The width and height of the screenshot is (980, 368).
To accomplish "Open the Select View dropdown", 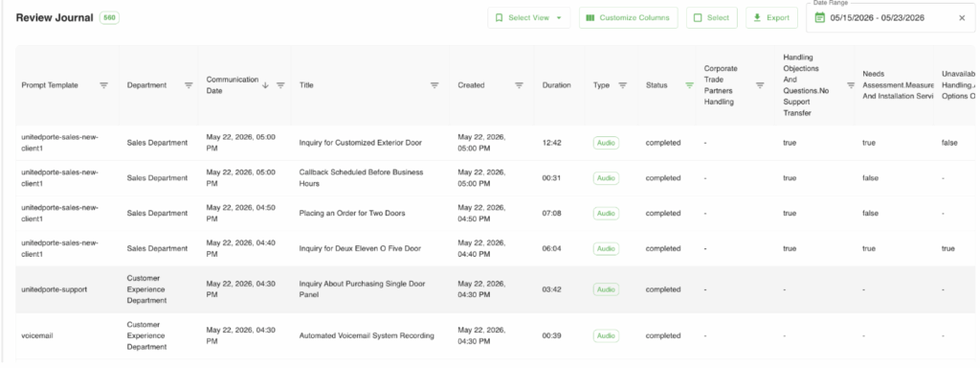I will click(x=528, y=17).
